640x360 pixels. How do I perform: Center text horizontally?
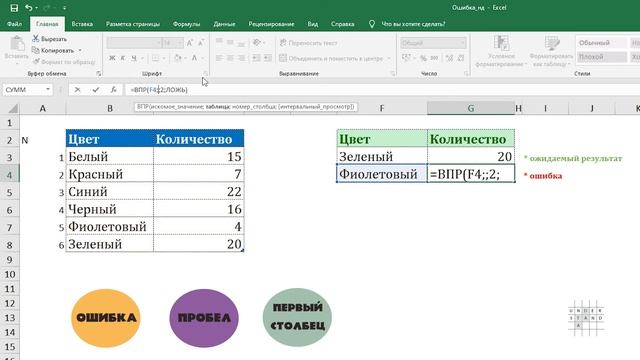231,58
